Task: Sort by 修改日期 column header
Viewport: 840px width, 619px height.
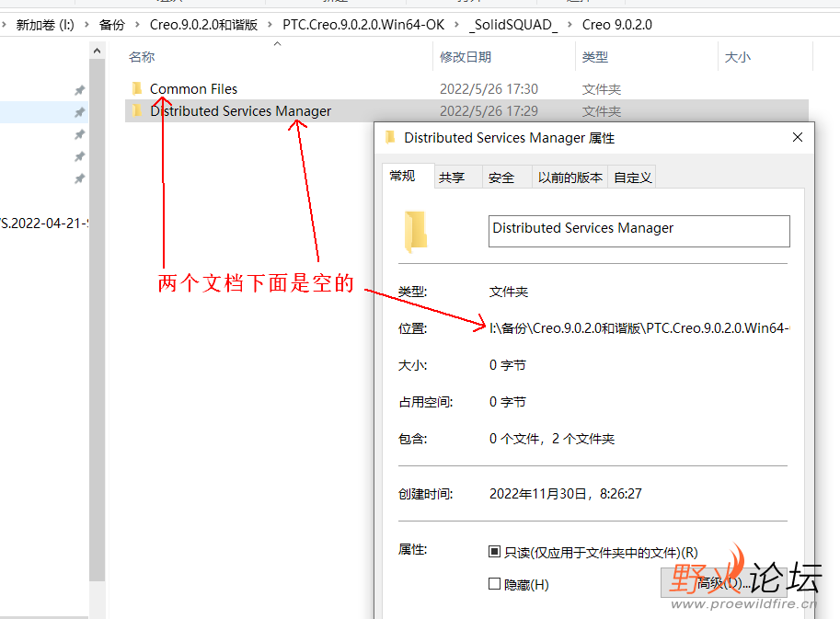Action: click(466, 57)
